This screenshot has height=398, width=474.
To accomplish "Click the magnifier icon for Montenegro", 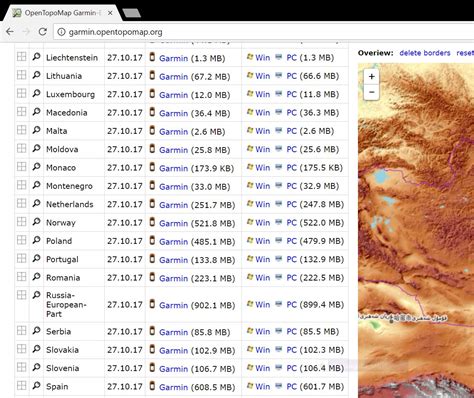I will click(x=36, y=185).
